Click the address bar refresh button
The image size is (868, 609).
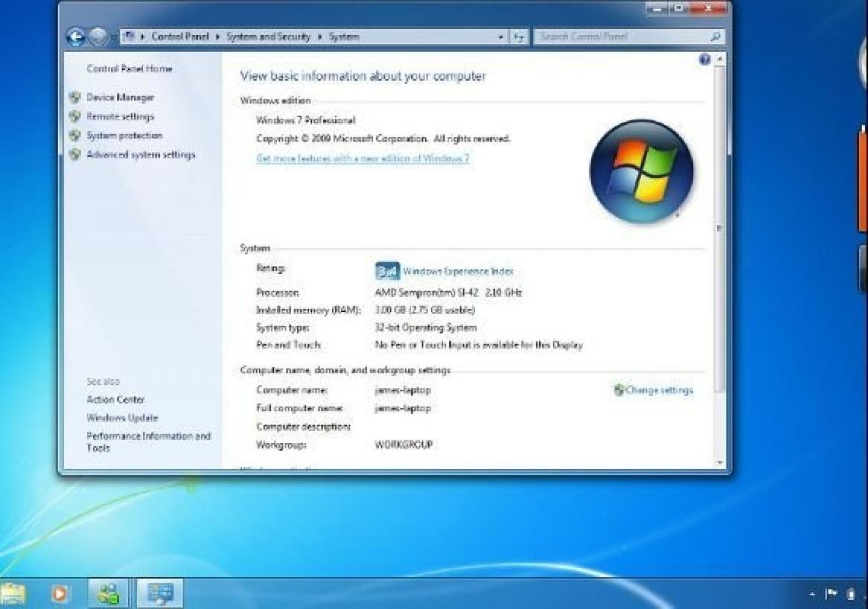click(519, 37)
